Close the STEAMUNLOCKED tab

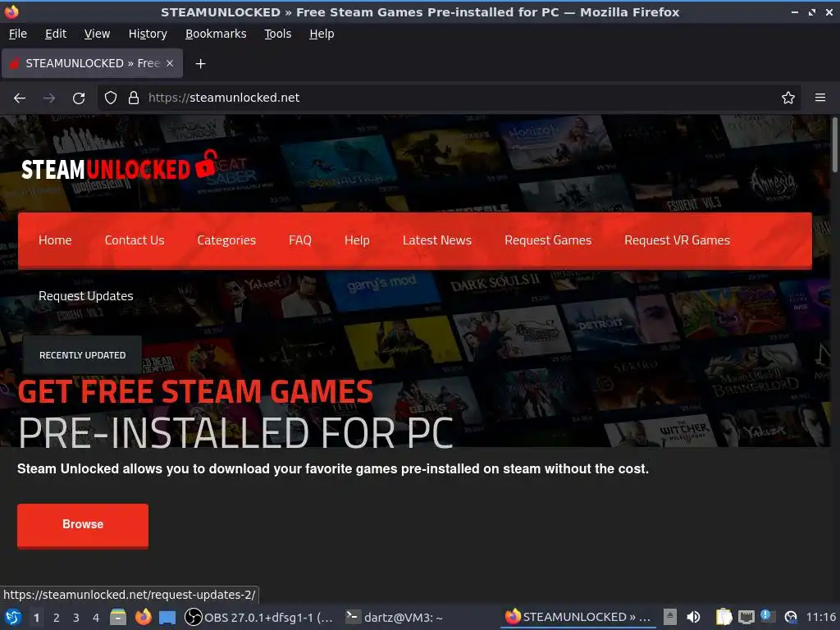click(170, 63)
